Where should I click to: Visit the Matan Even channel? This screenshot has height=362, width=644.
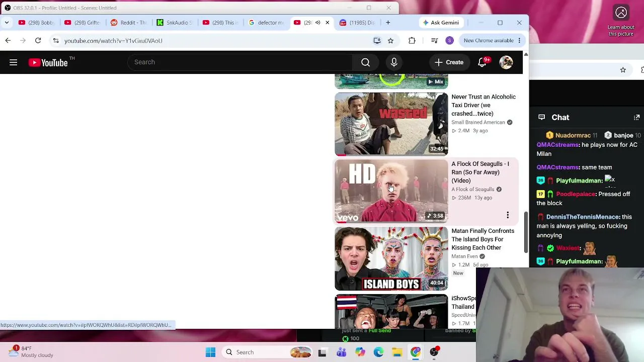coord(464,256)
